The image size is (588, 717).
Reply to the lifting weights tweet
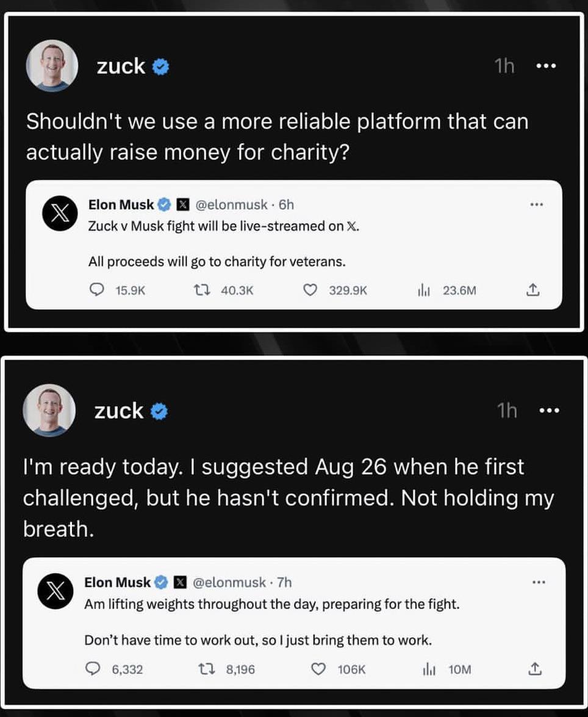93,669
